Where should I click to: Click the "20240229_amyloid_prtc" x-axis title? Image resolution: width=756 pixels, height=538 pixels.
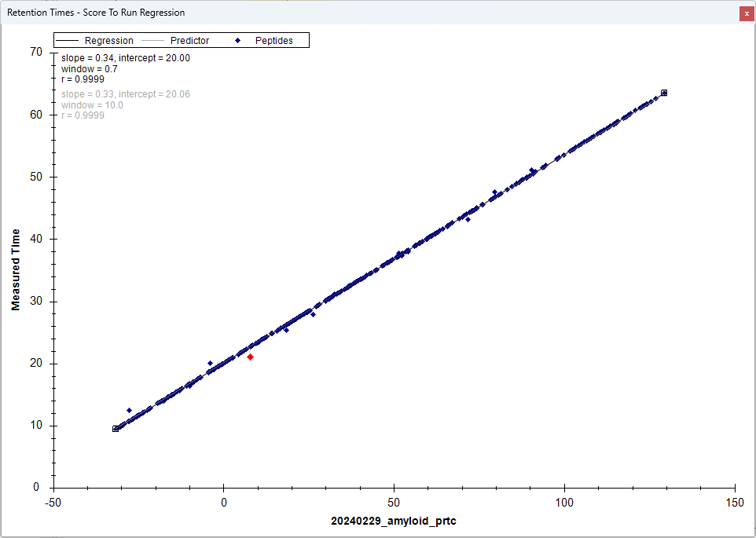coord(393,522)
